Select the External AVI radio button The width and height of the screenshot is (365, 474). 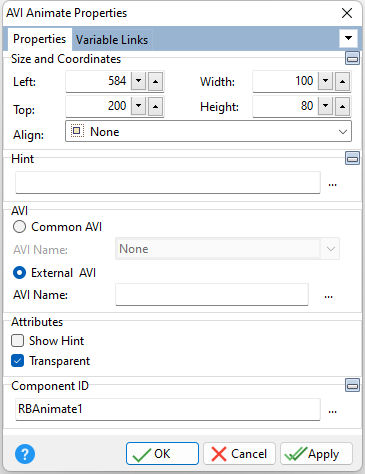tap(19, 273)
